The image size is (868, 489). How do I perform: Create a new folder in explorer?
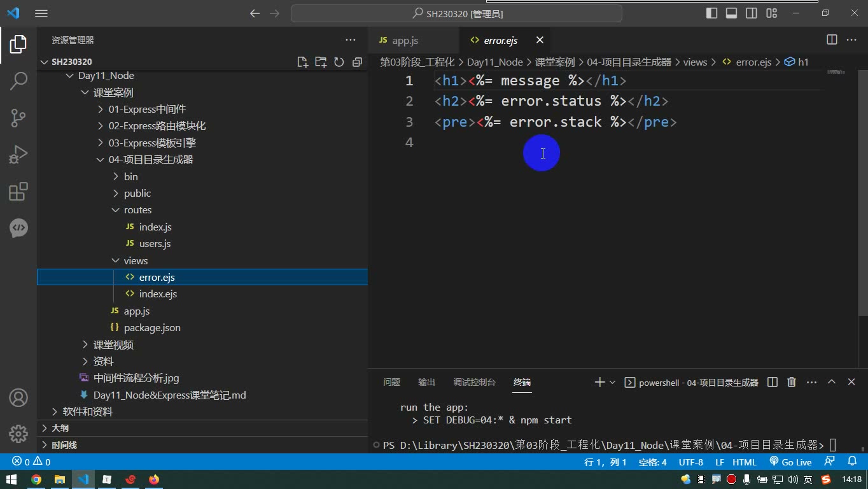pos(321,62)
